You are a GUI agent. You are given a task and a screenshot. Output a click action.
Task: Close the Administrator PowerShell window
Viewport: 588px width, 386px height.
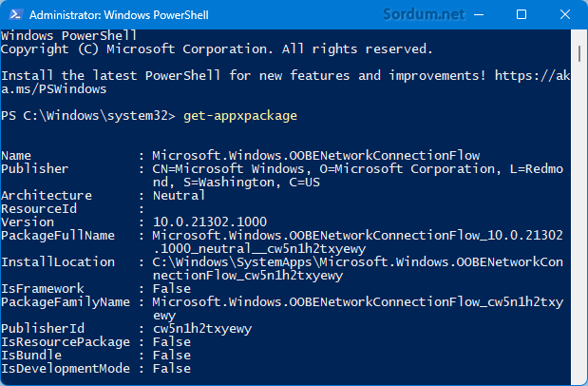coord(565,14)
